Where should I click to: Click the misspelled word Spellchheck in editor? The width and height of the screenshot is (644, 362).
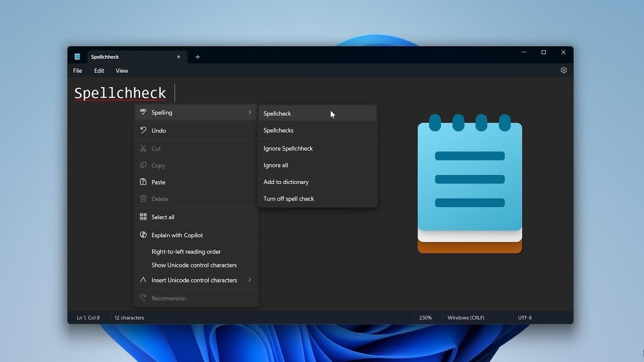(x=120, y=93)
